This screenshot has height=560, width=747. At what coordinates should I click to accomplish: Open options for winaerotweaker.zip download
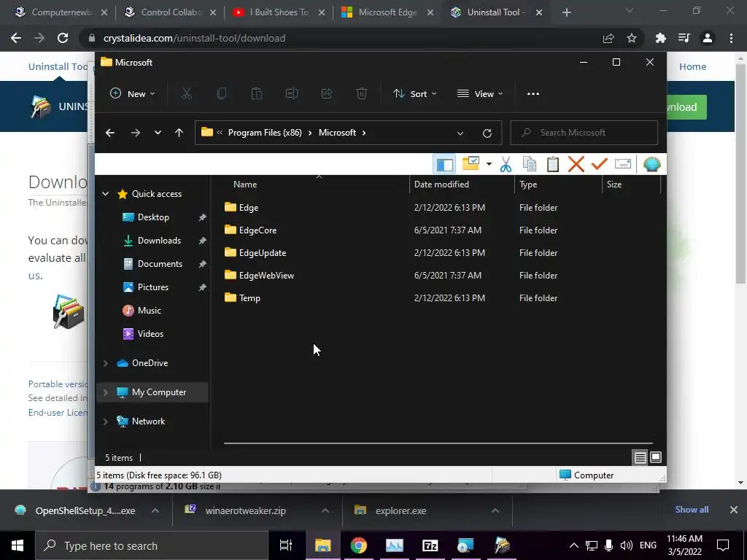click(325, 510)
